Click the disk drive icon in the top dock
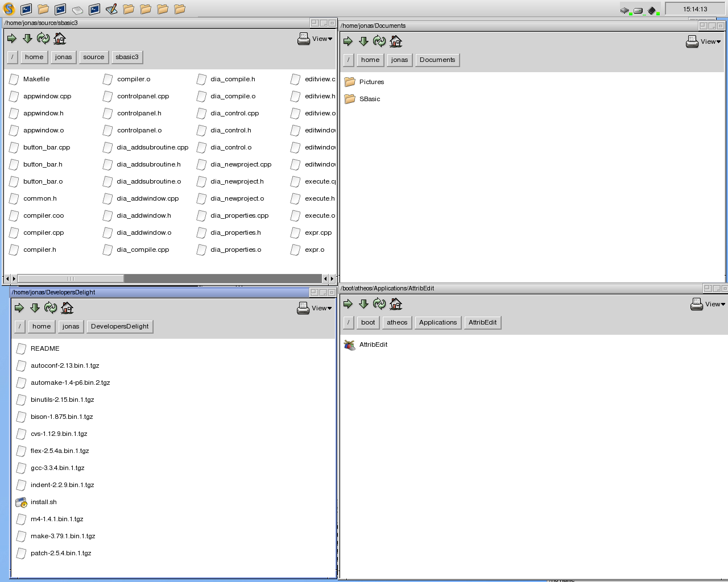 pyautogui.click(x=77, y=10)
